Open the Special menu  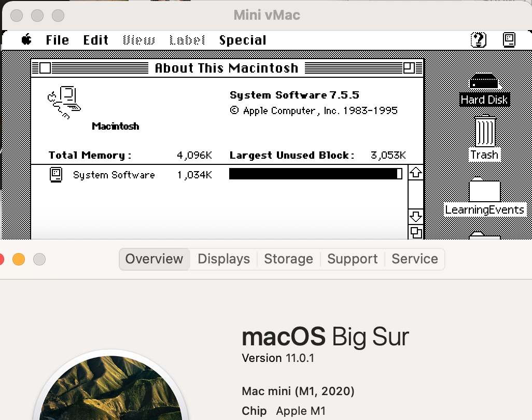(243, 40)
